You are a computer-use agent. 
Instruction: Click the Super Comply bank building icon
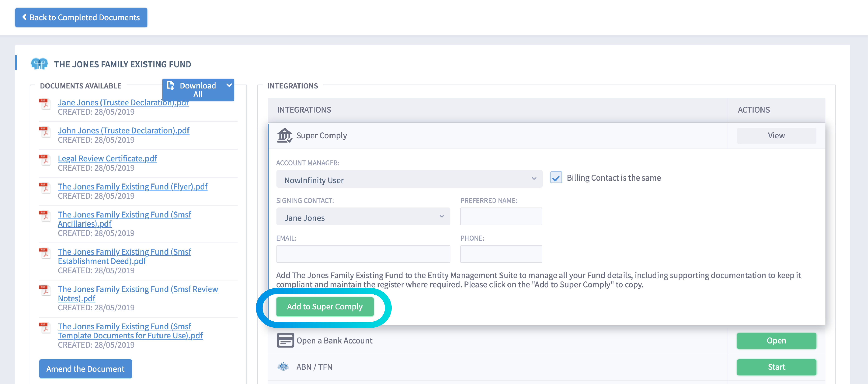pyautogui.click(x=284, y=135)
